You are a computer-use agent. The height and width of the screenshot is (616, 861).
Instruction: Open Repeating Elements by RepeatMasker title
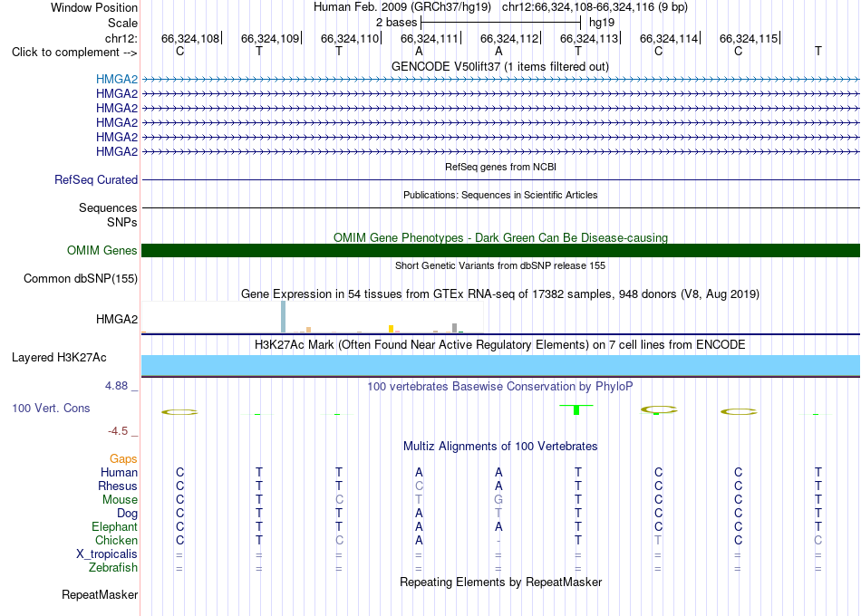[x=500, y=582]
